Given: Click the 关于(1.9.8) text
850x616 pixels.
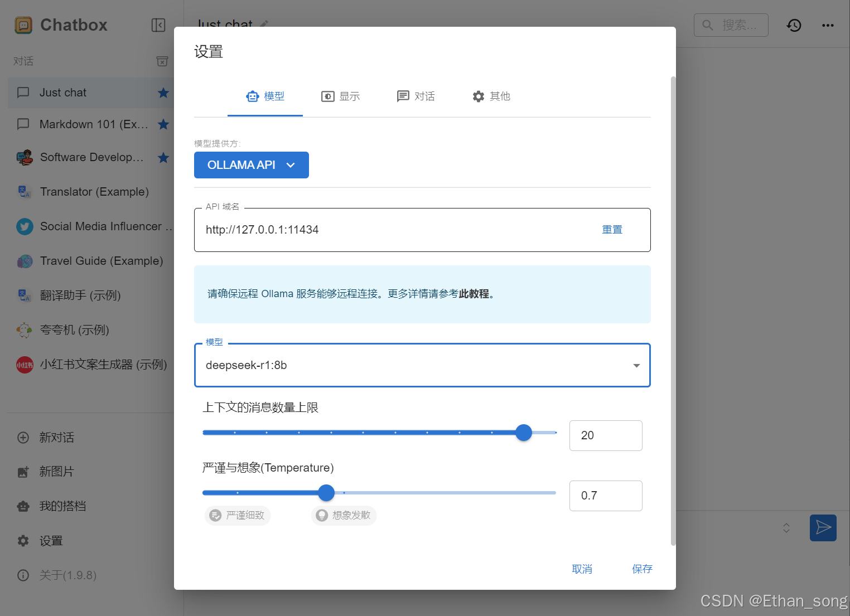Looking at the screenshot, I should point(68,575).
